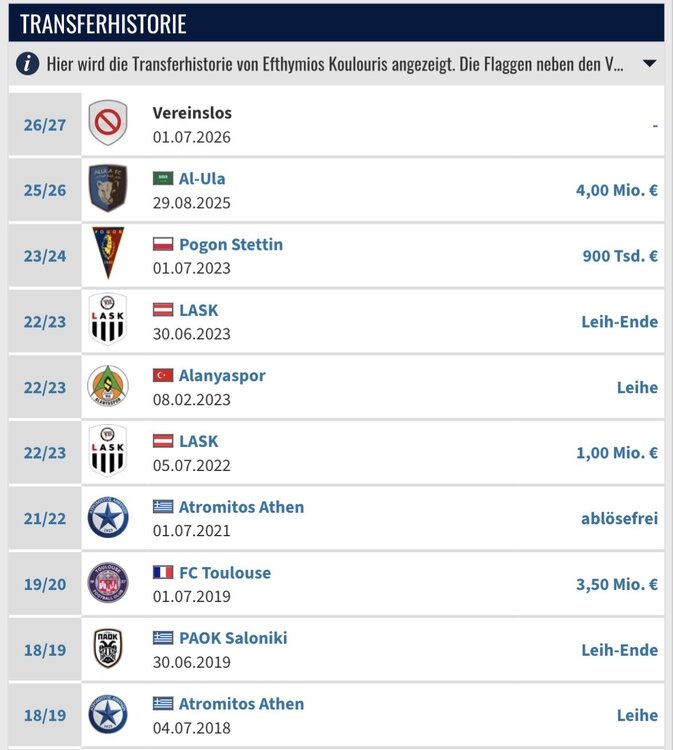Viewport: 673px width, 750px height.
Task: Click the Pogon Stettin club crest
Action: point(108,253)
